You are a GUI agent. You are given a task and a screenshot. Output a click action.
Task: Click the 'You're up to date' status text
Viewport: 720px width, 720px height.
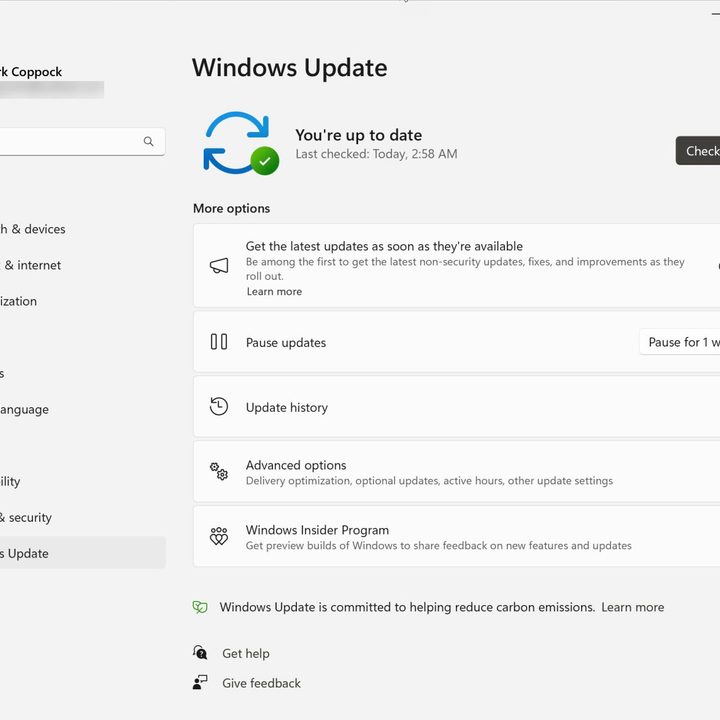coord(359,135)
